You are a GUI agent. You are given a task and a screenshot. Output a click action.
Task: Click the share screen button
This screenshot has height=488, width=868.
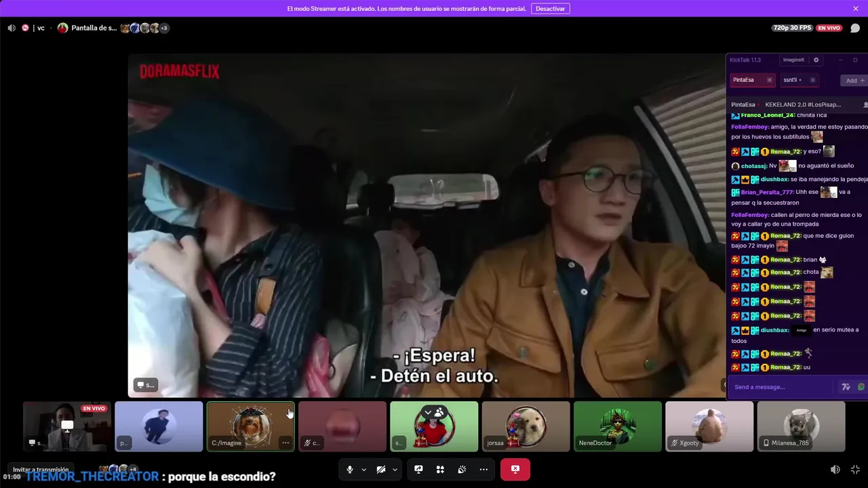click(x=418, y=470)
